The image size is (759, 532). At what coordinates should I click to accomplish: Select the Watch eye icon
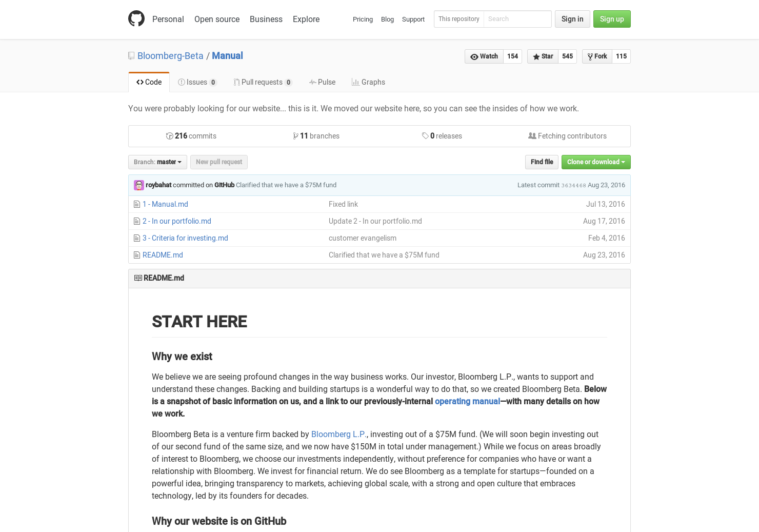coord(474,56)
